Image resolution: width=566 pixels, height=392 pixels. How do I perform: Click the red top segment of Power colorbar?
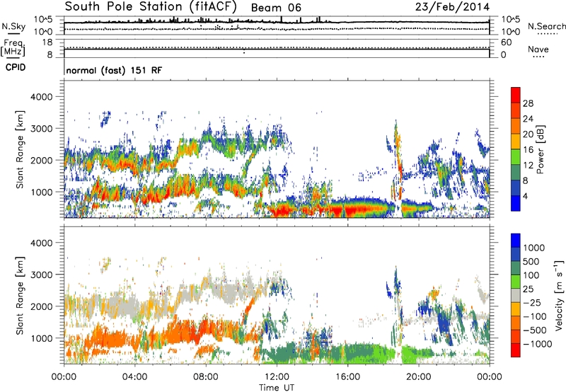pos(516,96)
